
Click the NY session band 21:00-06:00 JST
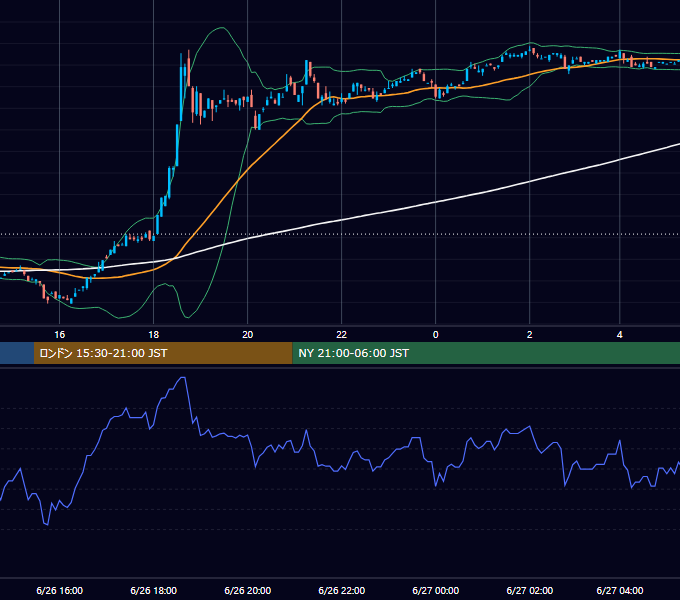486,353
